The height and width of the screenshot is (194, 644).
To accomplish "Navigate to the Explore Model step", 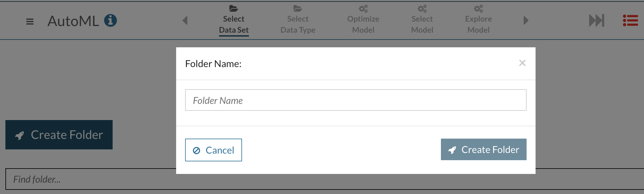I will (478, 24).
